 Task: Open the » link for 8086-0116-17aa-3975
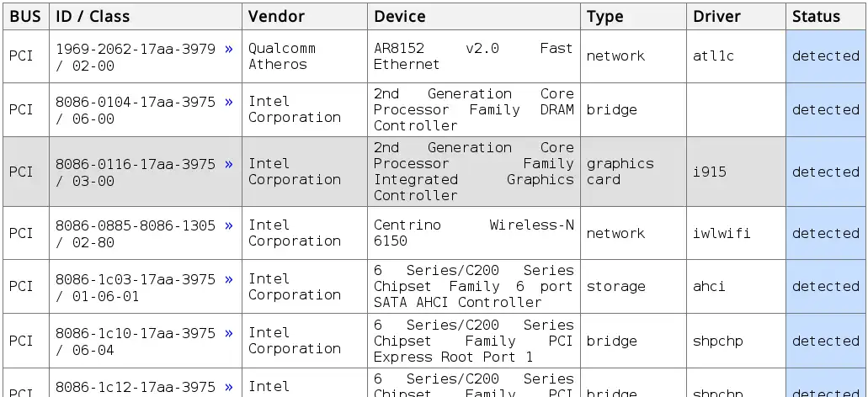point(229,165)
